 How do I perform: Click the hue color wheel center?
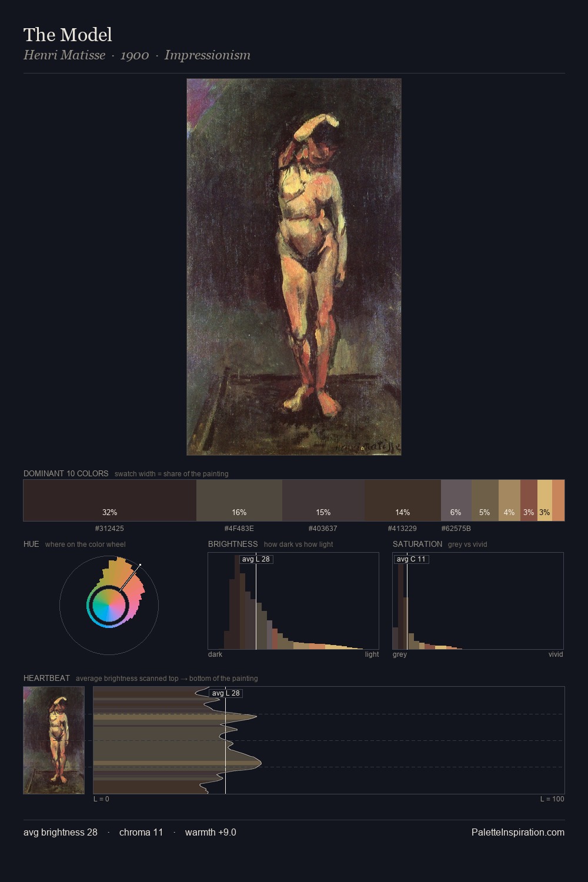109,604
